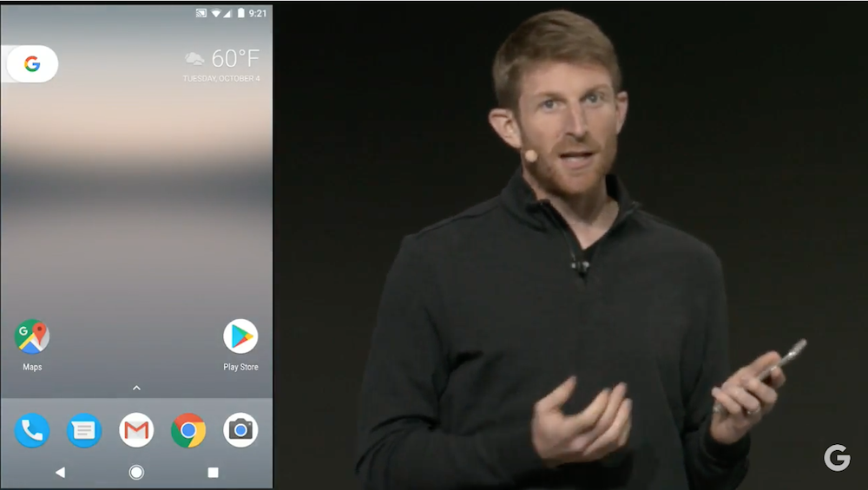
Task: Tap the Maps label text
Action: [32, 367]
